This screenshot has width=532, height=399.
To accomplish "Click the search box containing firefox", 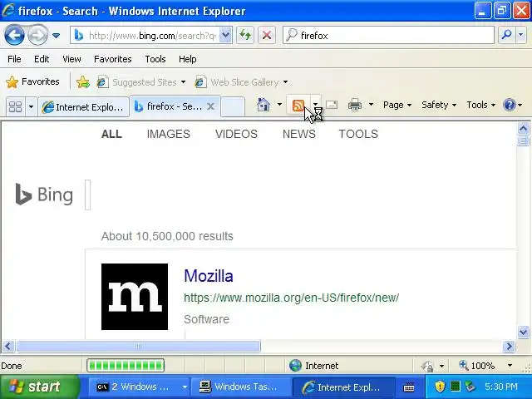I will [388, 35].
